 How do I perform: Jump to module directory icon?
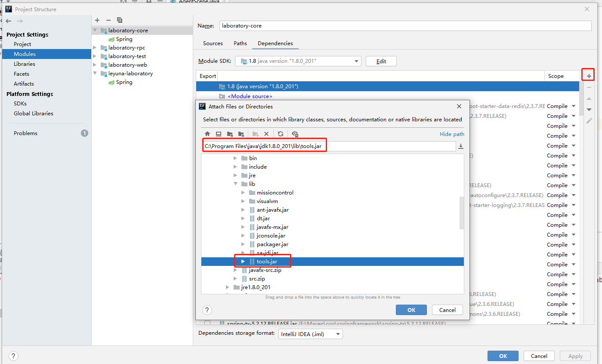point(241,134)
